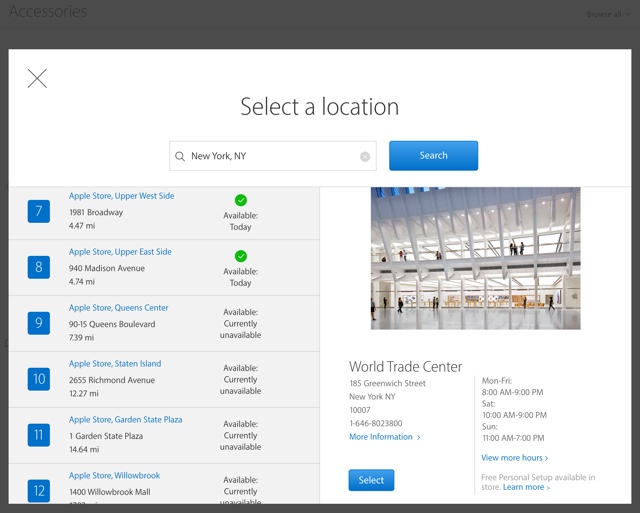Select store number 7 badge

[39, 211]
